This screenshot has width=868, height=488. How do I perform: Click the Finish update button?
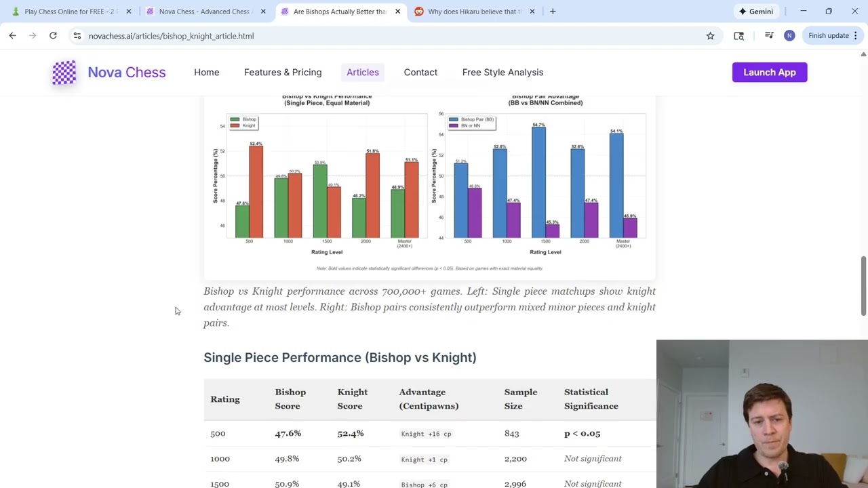tap(828, 35)
